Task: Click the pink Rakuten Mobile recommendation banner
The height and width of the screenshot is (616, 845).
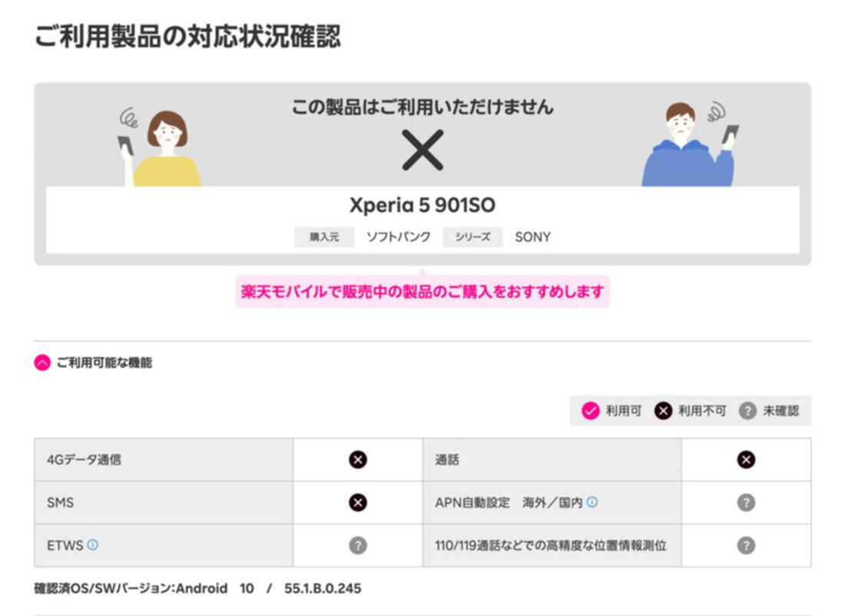Action: pyautogui.click(x=422, y=292)
